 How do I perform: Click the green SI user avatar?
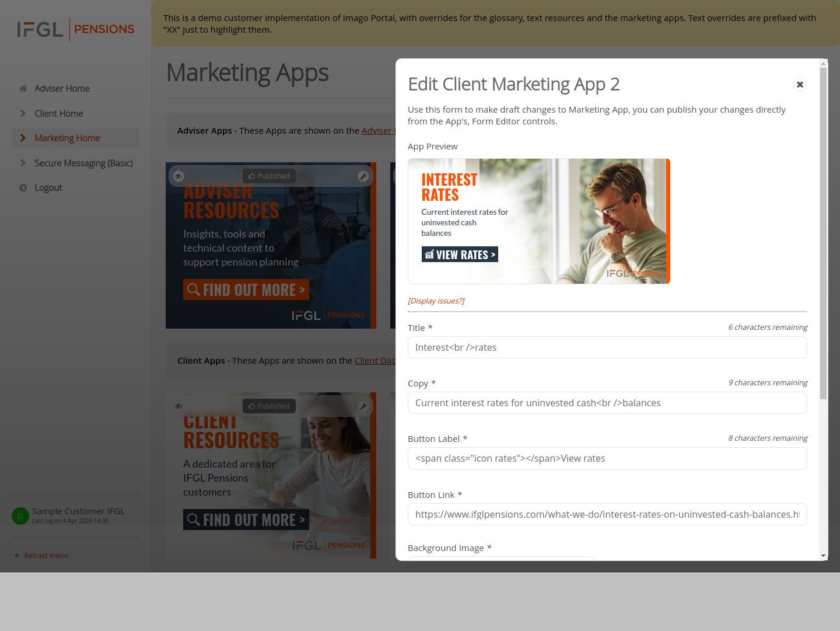point(20,516)
